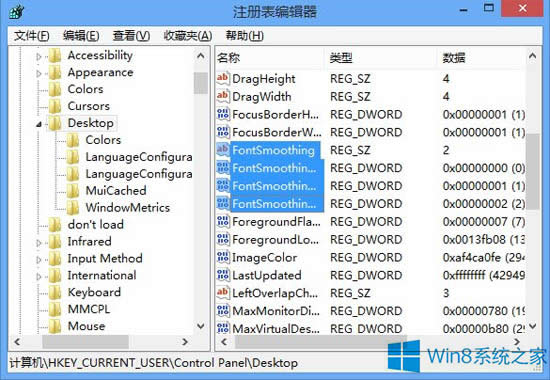
Task: Select the ImageColor value name
Action: (264, 258)
